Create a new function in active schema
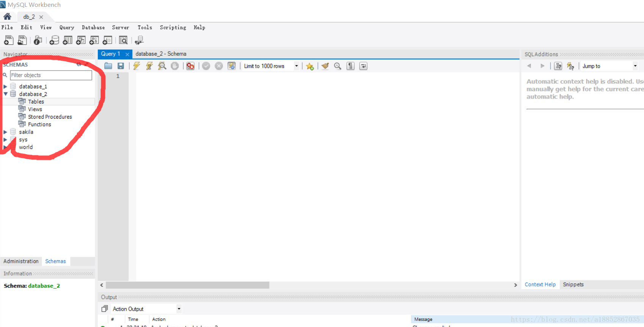The image size is (644, 327). pyautogui.click(x=107, y=40)
